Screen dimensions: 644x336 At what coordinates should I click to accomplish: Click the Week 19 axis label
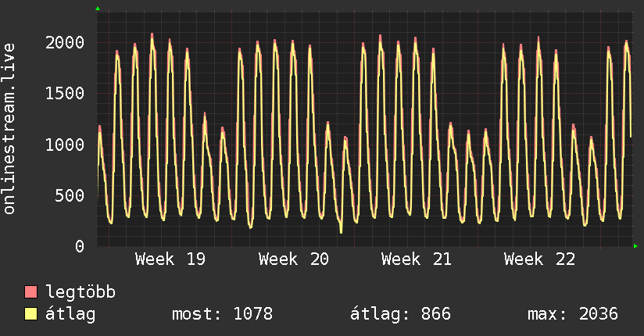(x=170, y=259)
